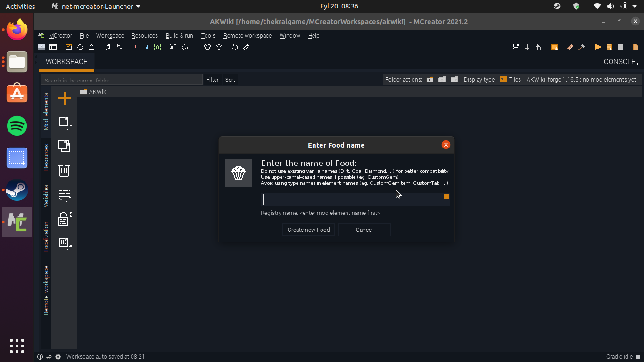Image resolution: width=644 pixels, height=362 pixels.
Task: Click the orange-framed texture toolbar icon
Action: 69,47
